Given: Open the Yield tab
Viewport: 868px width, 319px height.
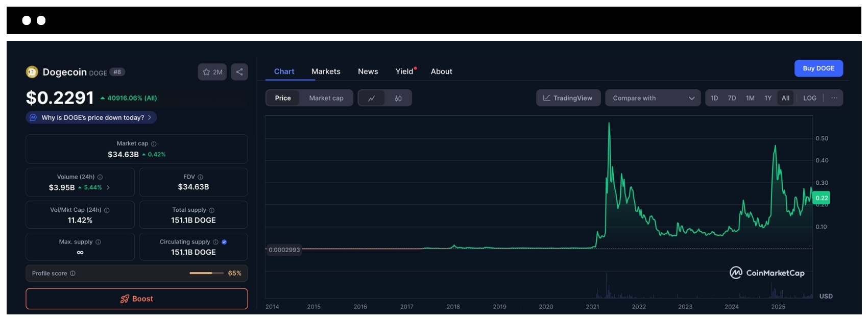Looking at the screenshot, I should click(405, 71).
